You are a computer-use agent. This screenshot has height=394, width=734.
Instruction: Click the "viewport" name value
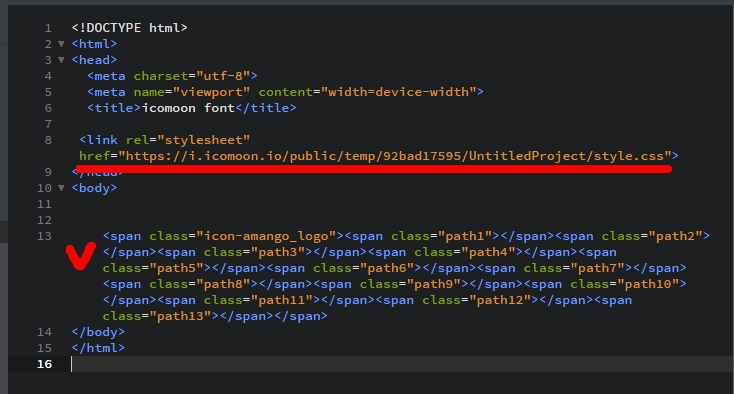(211, 92)
